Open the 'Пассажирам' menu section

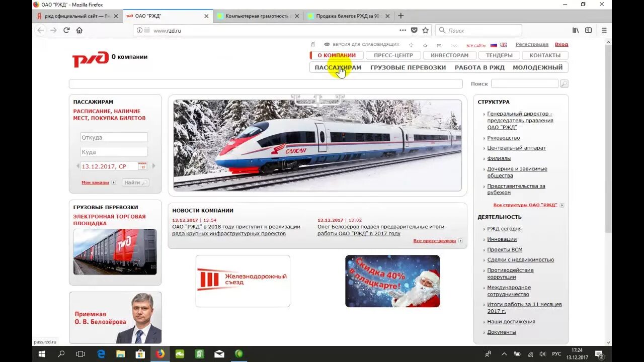[338, 67]
